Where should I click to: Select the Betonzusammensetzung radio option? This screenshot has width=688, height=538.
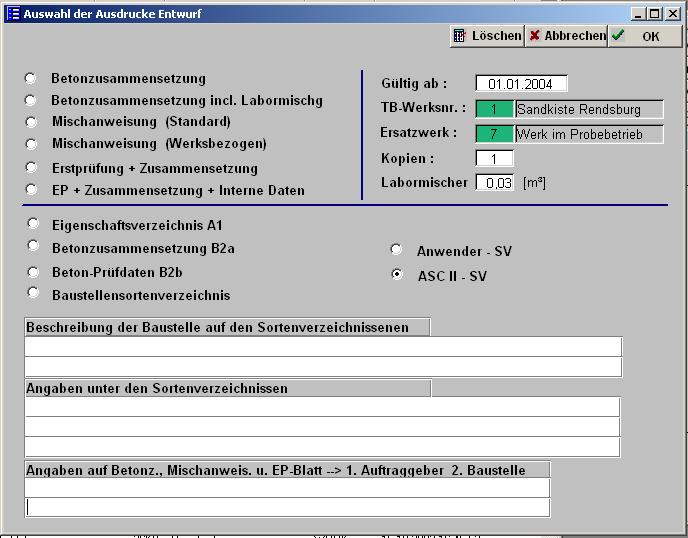click(x=31, y=78)
